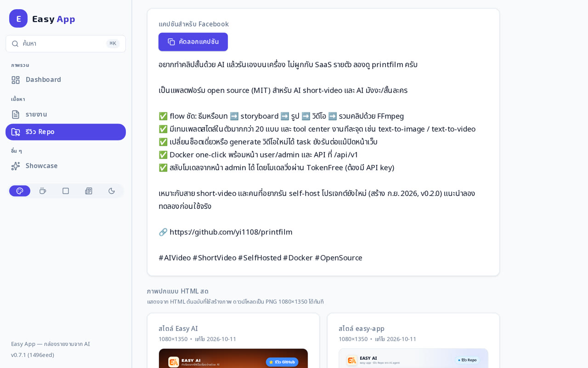588x368 pixels.
Task: Click the caption line mentioning Docker one-click
Action: 258,155
